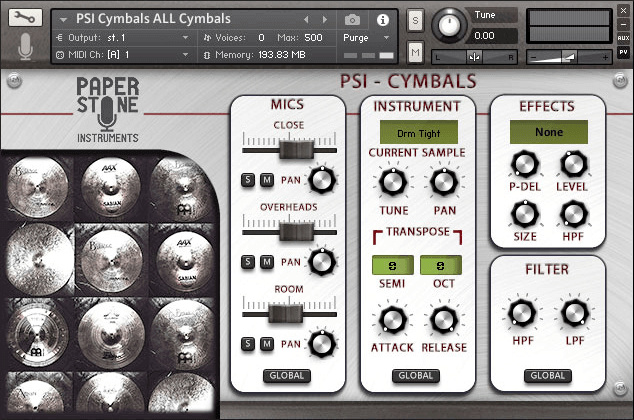Viewport: 634px width, 420px height.
Task: Open the wrench edit mode icon
Action: tap(25, 17)
